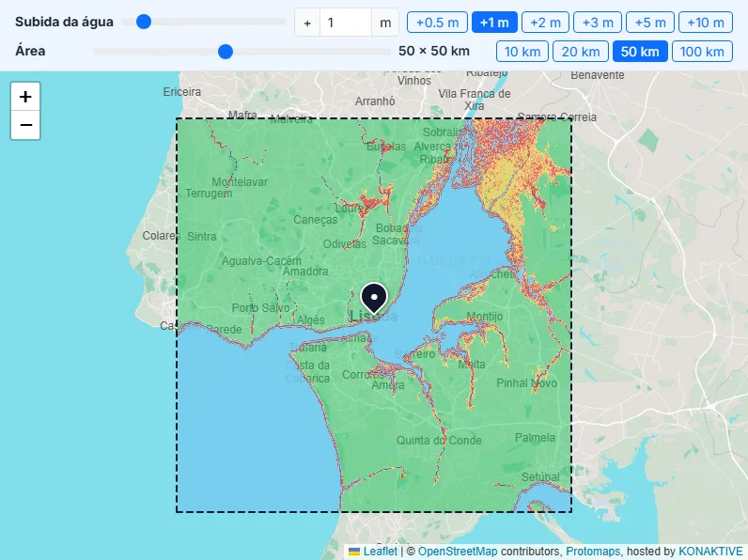The image size is (748, 560).
Task: Click the Odivelas map label
Action: coord(345,244)
